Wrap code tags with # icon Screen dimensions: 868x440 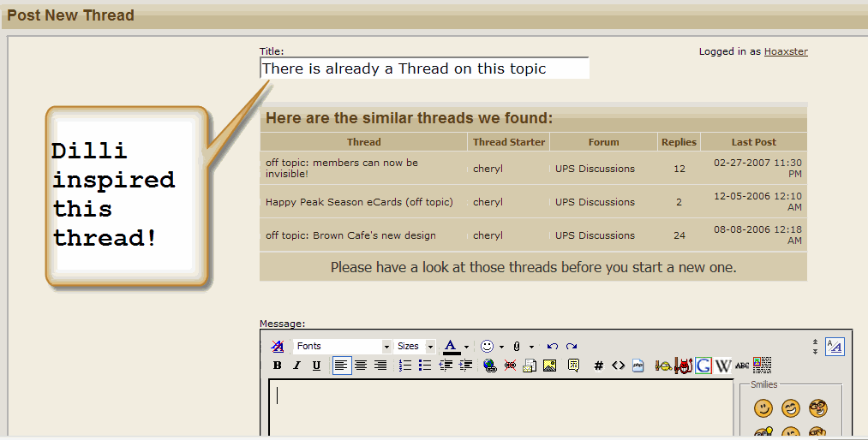[598, 366]
